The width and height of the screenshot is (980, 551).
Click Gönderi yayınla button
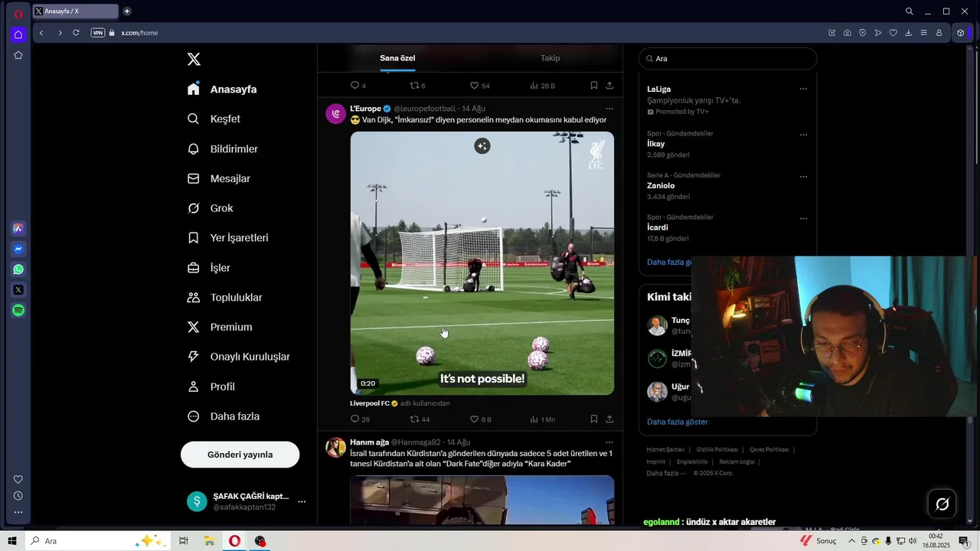[x=240, y=455]
